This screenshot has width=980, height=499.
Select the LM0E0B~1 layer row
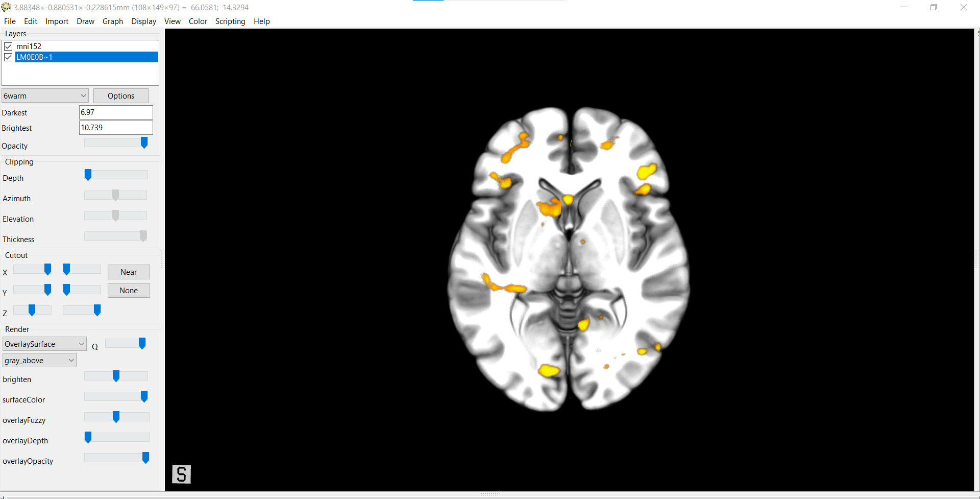86,57
